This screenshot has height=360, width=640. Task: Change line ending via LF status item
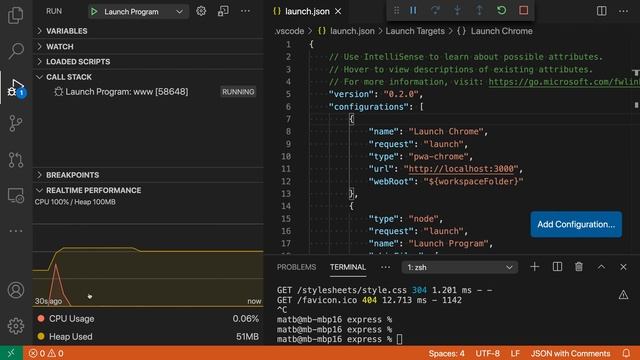[x=515, y=353]
